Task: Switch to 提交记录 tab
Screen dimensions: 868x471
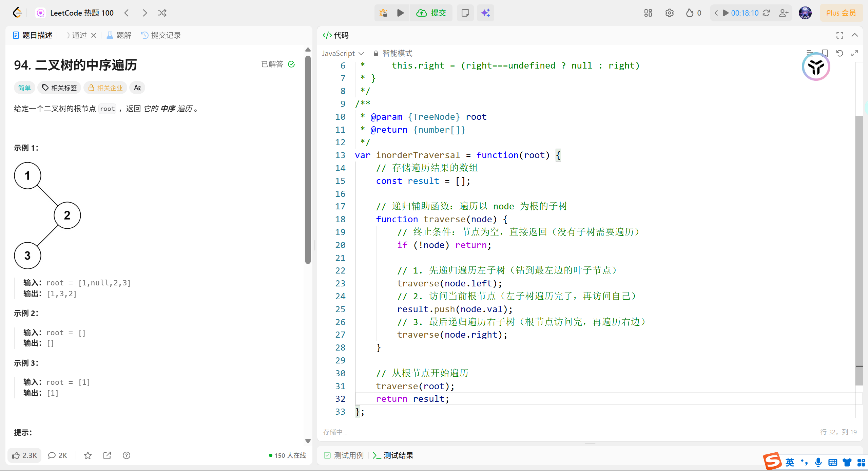Action: point(161,35)
